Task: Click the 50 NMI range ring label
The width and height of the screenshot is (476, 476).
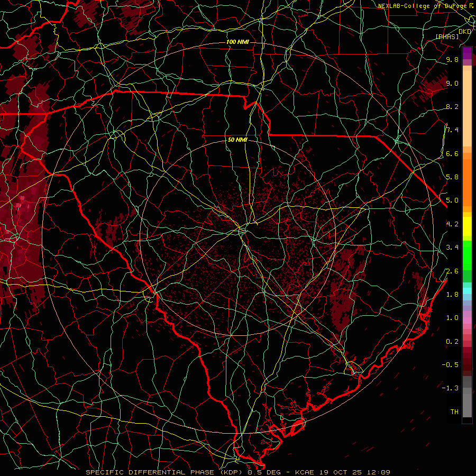Action: pyautogui.click(x=237, y=140)
